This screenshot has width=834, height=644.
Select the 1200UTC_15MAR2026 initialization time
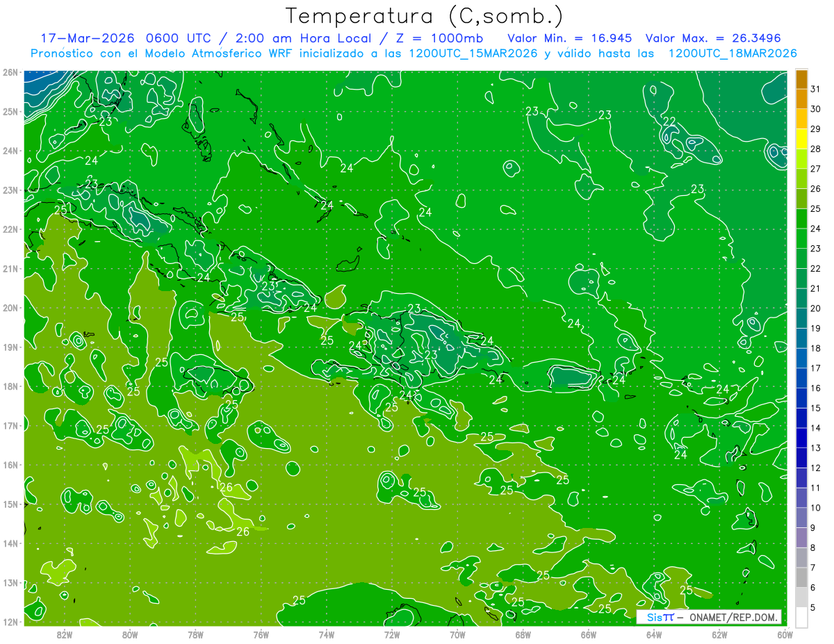click(472, 53)
